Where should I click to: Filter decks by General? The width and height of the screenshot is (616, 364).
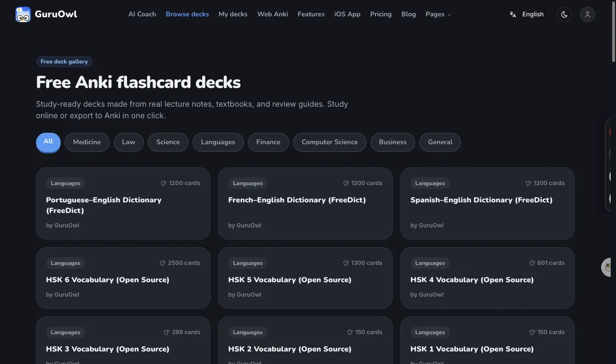[x=440, y=142]
